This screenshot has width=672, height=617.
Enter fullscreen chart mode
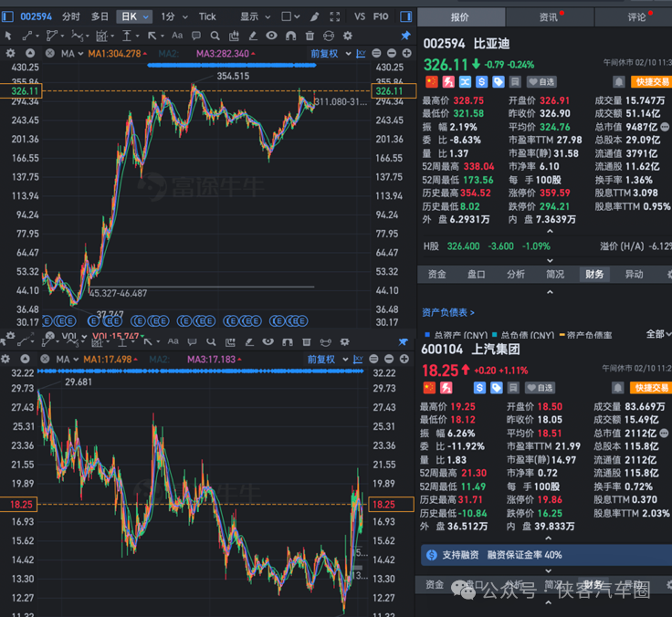click(x=335, y=16)
